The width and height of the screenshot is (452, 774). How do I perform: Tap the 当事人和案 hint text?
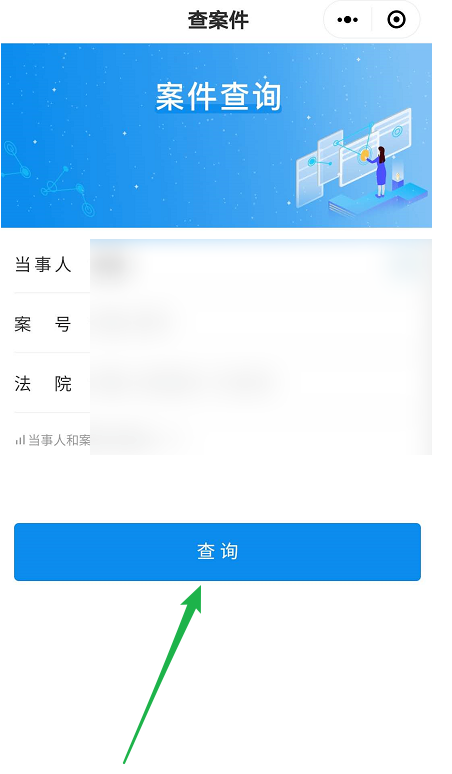tap(59, 440)
